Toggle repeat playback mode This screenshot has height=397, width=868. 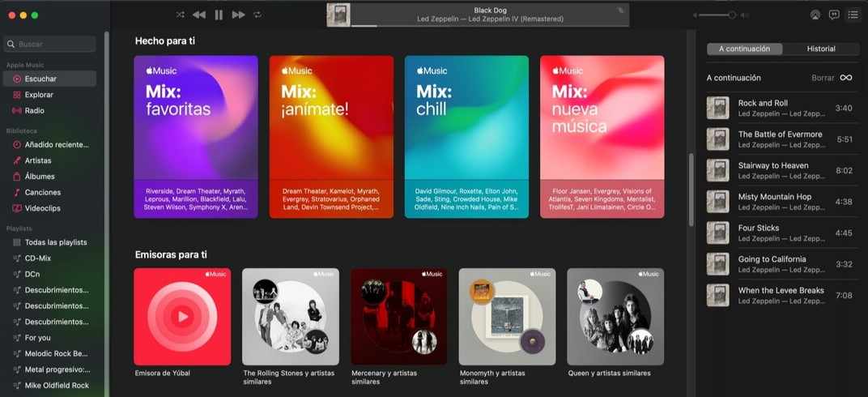[x=257, y=15]
